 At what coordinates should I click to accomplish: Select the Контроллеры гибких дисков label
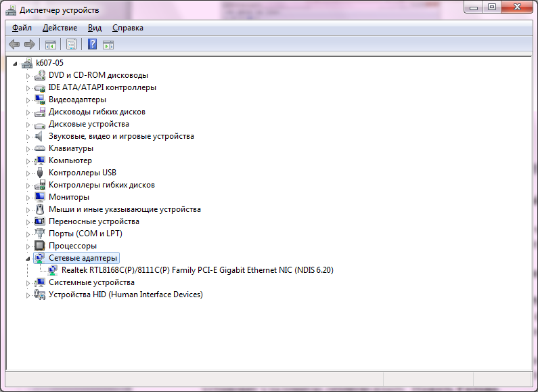(x=102, y=185)
